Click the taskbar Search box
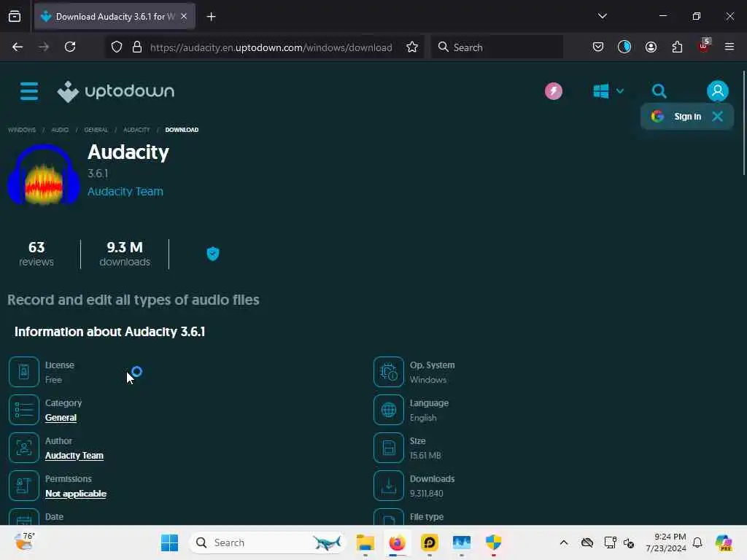The width and height of the screenshot is (747, 560). (x=267, y=542)
